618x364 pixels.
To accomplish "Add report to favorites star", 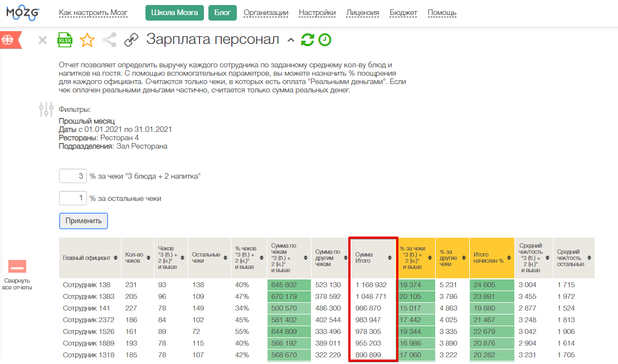I will pos(87,40).
